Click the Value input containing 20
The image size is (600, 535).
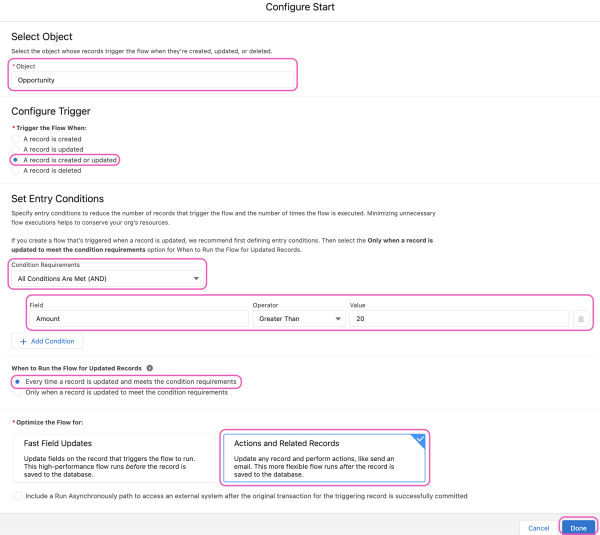458,319
